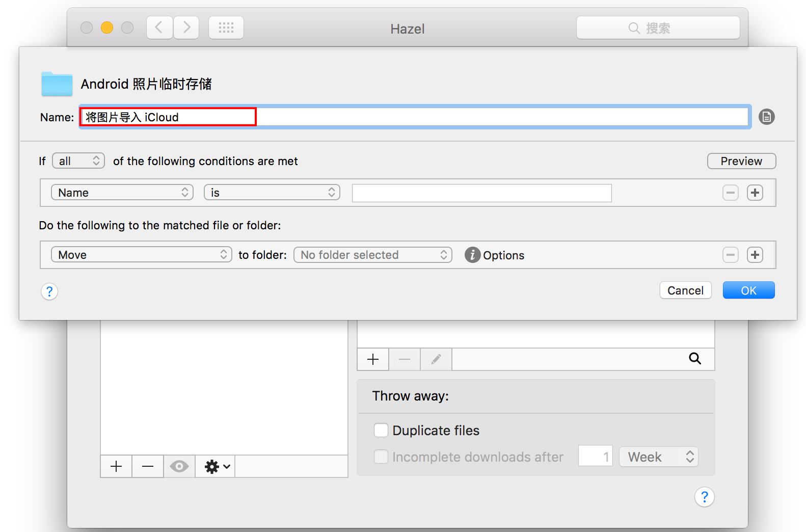The width and height of the screenshot is (806, 532).
Task: Click the Preview button
Action: (741, 161)
